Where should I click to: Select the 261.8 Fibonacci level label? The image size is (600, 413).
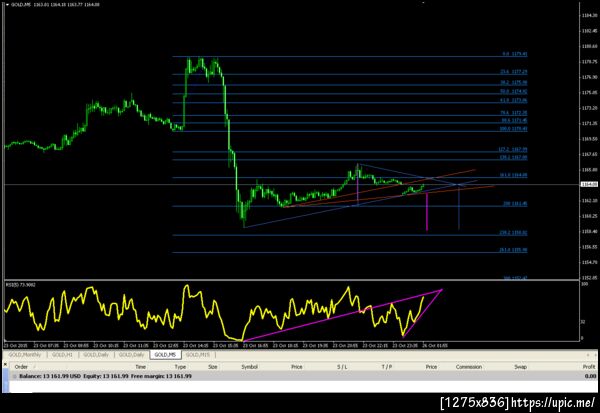[x=513, y=250]
